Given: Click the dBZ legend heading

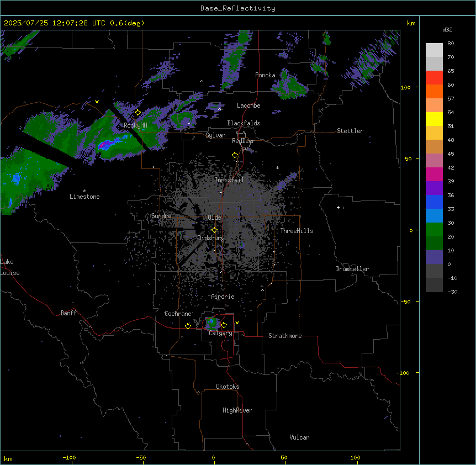Looking at the screenshot, I should 447,30.
